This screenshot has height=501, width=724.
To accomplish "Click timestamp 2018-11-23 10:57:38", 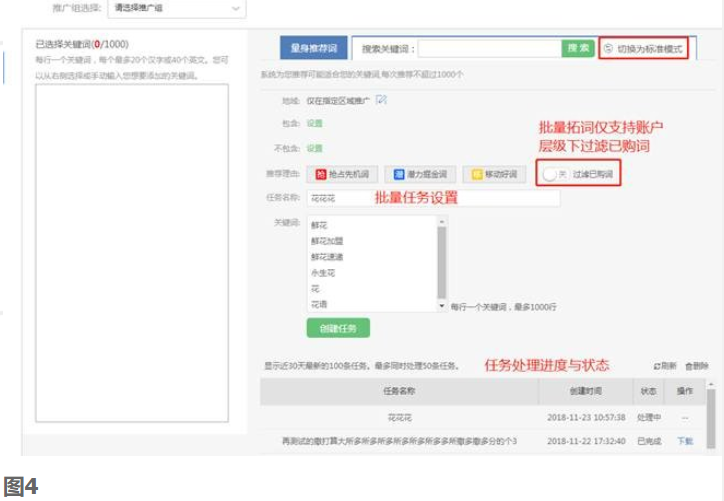I will pyautogui.click(x=586, y=417).
